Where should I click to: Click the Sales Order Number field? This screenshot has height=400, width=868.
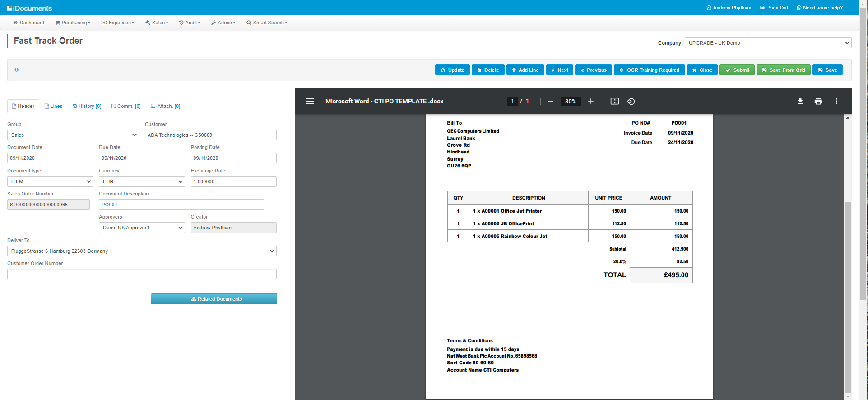click(x=48, y=205)
